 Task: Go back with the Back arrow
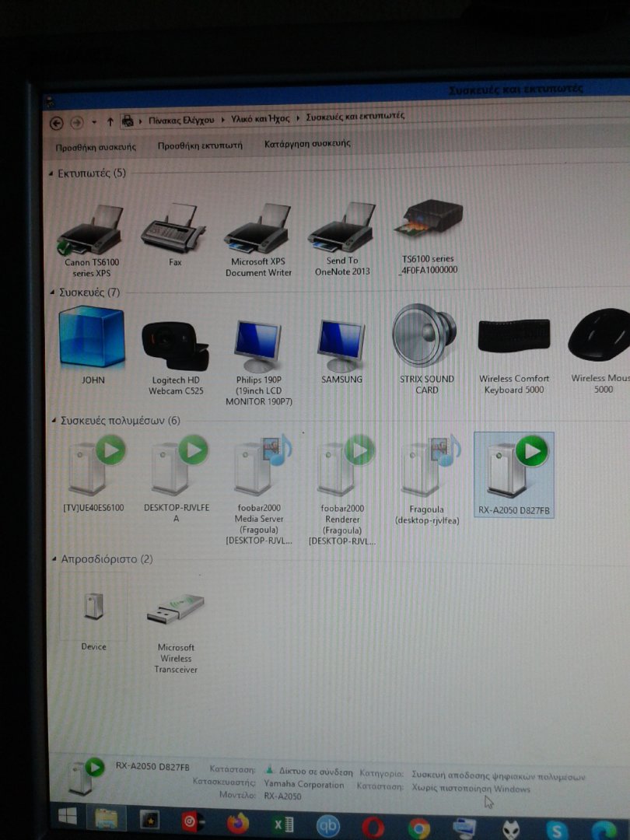(x=57, y=123)
